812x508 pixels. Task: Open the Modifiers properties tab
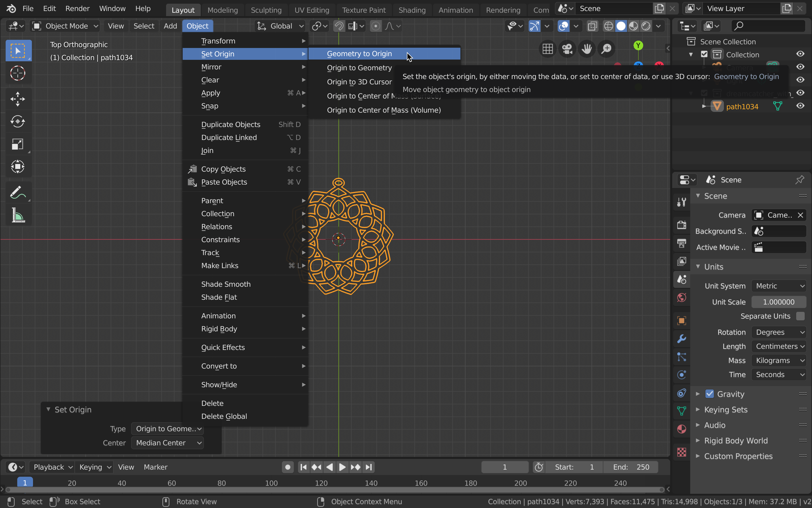[x=681, y=339]
